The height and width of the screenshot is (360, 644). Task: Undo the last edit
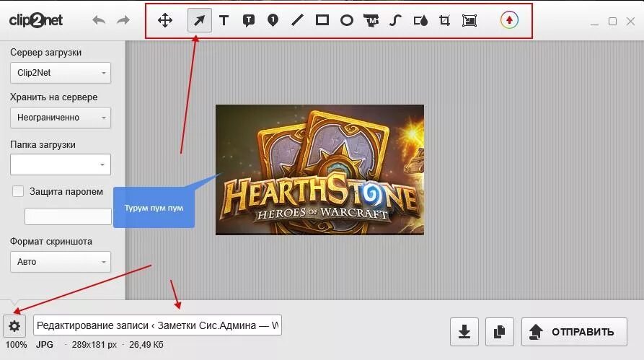click(x=99, y=20)
